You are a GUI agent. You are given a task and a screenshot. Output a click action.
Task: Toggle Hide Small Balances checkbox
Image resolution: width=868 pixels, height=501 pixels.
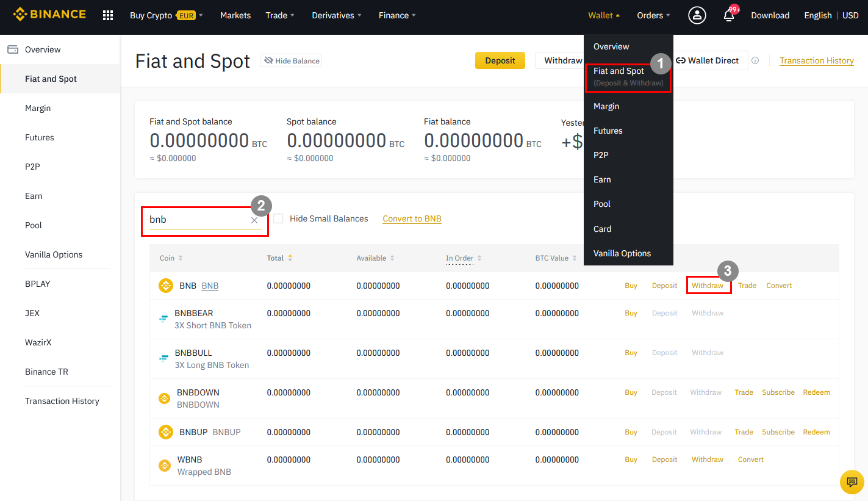coord(278,218)
